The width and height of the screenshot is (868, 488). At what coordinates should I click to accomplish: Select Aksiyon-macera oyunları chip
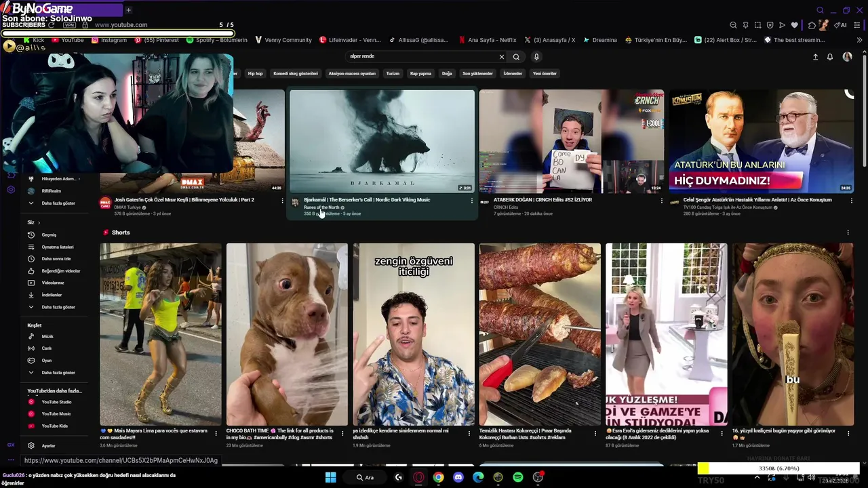click(352, 73)
